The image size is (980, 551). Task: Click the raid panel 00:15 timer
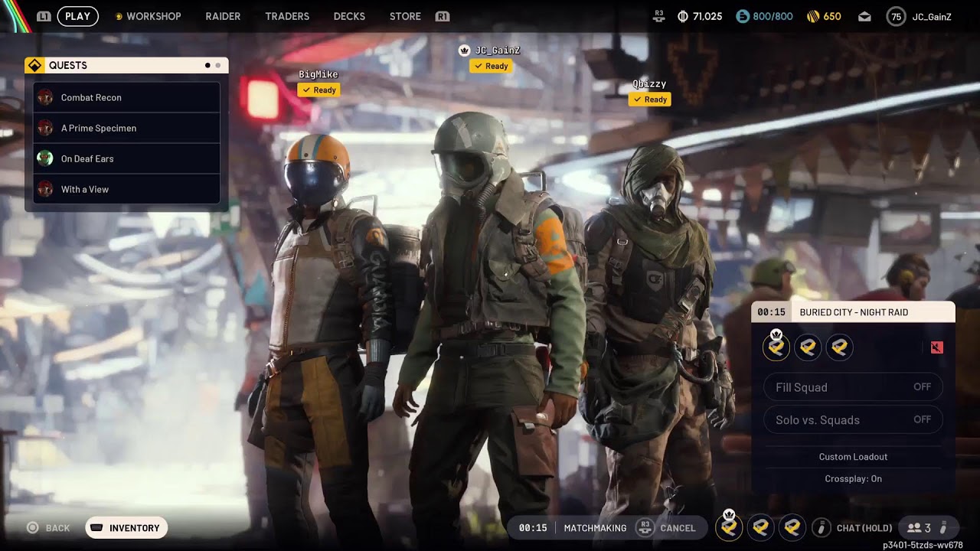[772, 312]
